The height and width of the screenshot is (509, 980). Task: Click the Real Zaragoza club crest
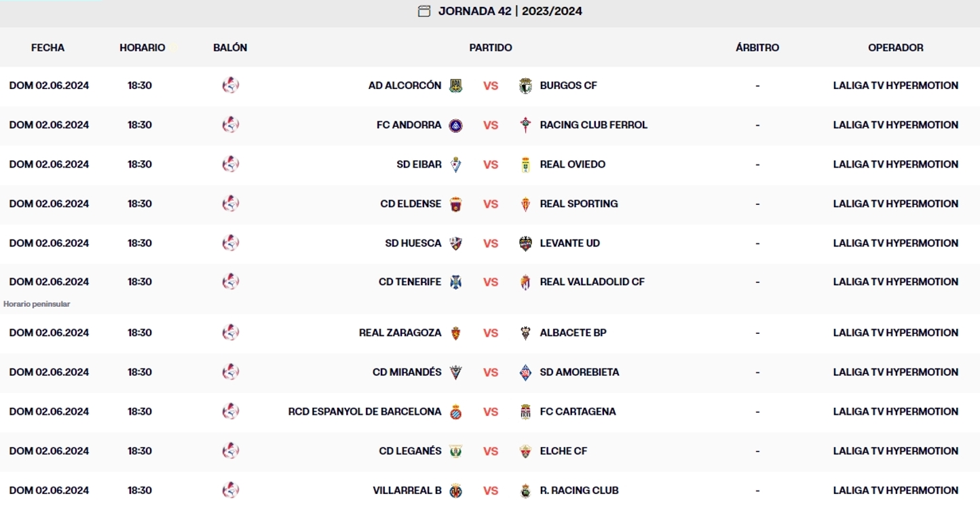tap(457, 333)
